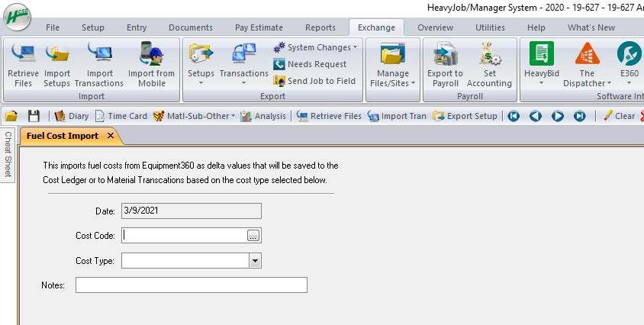Click Retrieve Files in the quick toolbar
644x325 pixels.
(329, 116)
